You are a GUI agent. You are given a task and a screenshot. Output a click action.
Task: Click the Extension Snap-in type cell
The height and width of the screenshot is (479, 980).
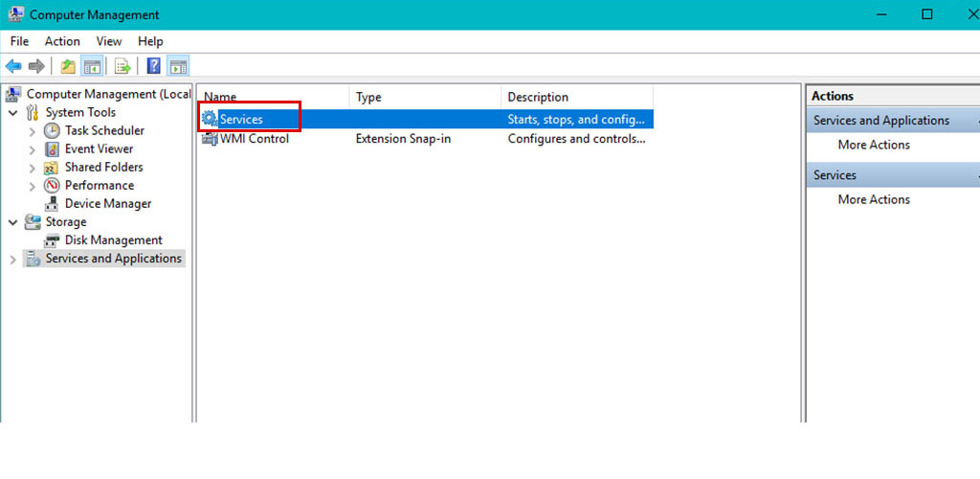point(403,139)
